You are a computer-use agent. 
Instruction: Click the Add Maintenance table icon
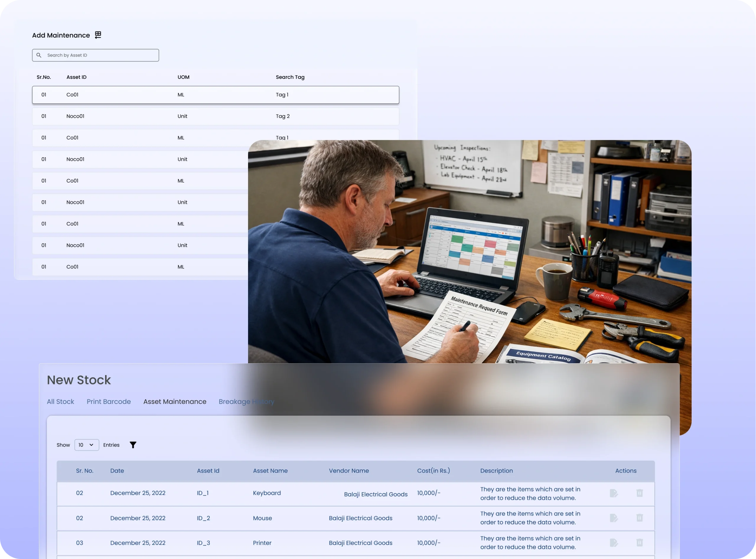pos(98,35)
